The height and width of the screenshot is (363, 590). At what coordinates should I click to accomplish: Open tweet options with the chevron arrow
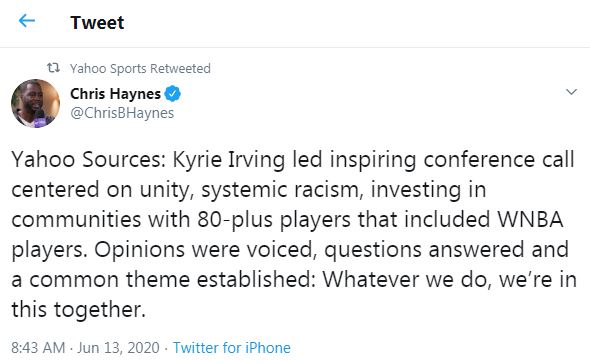(x=571, y=92)
